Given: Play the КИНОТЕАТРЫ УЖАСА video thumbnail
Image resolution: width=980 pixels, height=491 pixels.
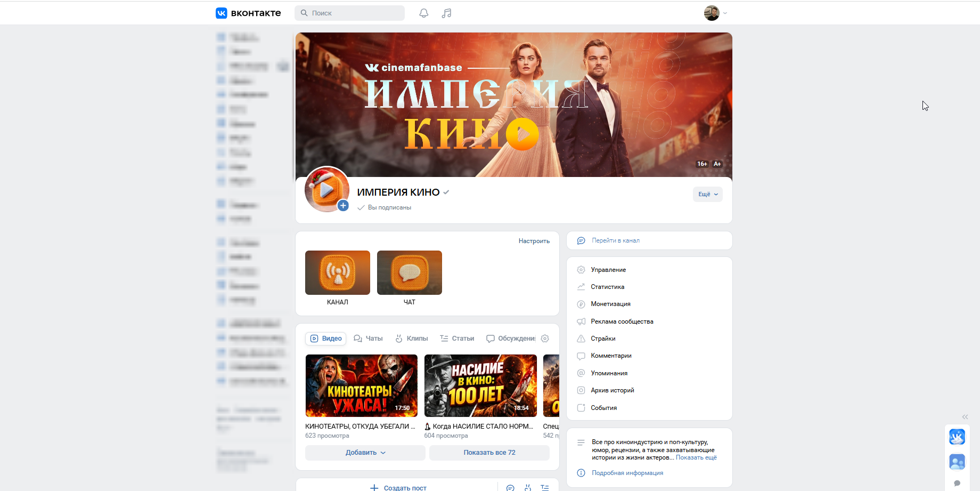Looking at the screenshot, I should click(x=362, y=385).
